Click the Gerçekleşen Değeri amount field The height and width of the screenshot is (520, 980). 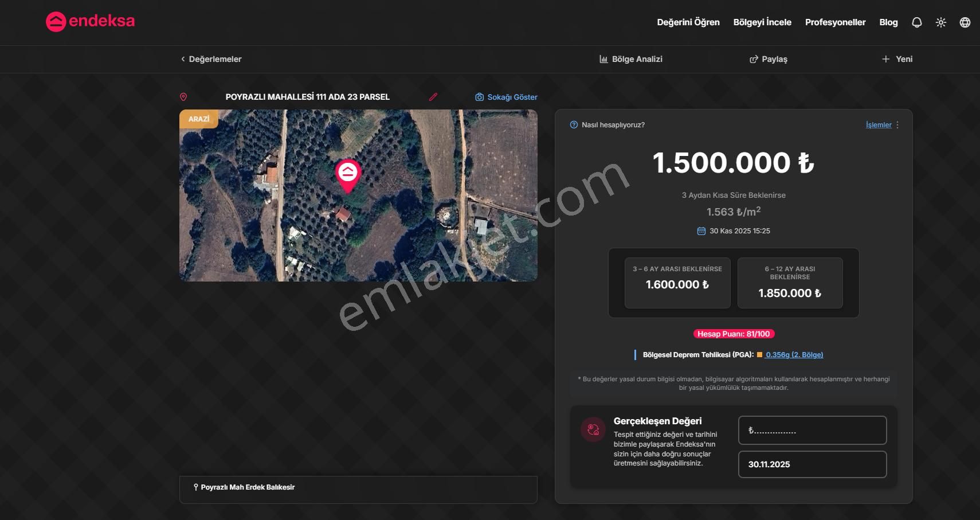pyautogui.click(x=812, y=430)
